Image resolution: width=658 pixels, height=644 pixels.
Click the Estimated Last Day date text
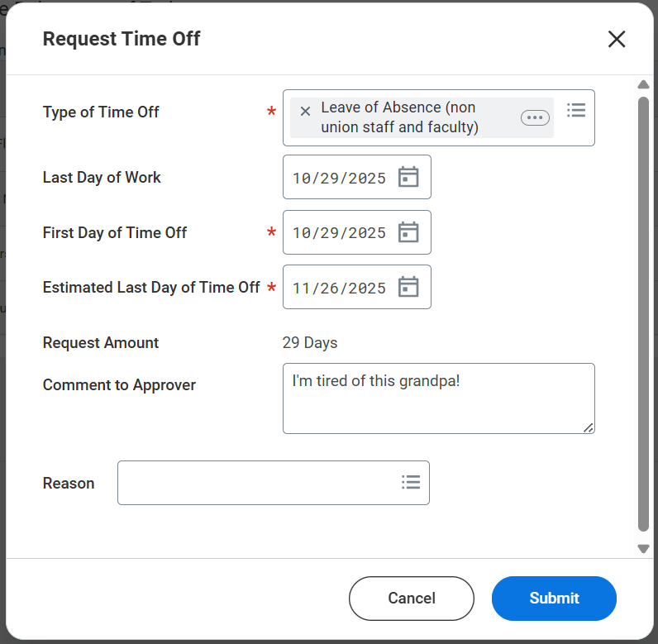(339, 289)
